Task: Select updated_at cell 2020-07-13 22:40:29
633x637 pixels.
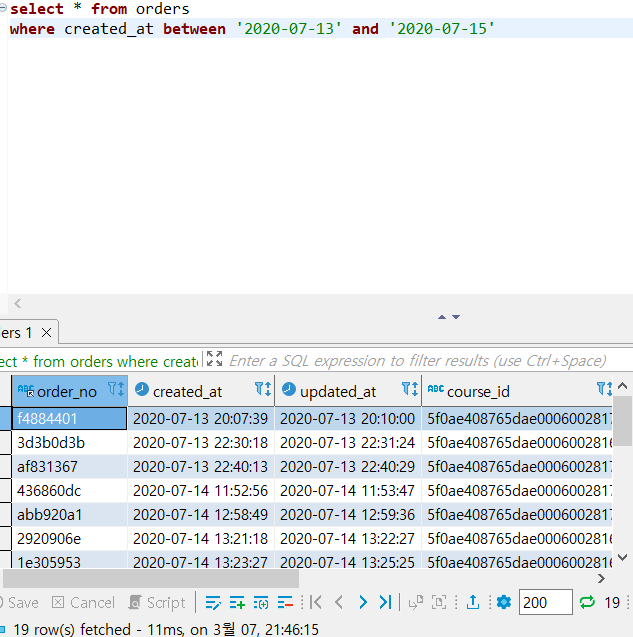Action: tap(348, 466)
